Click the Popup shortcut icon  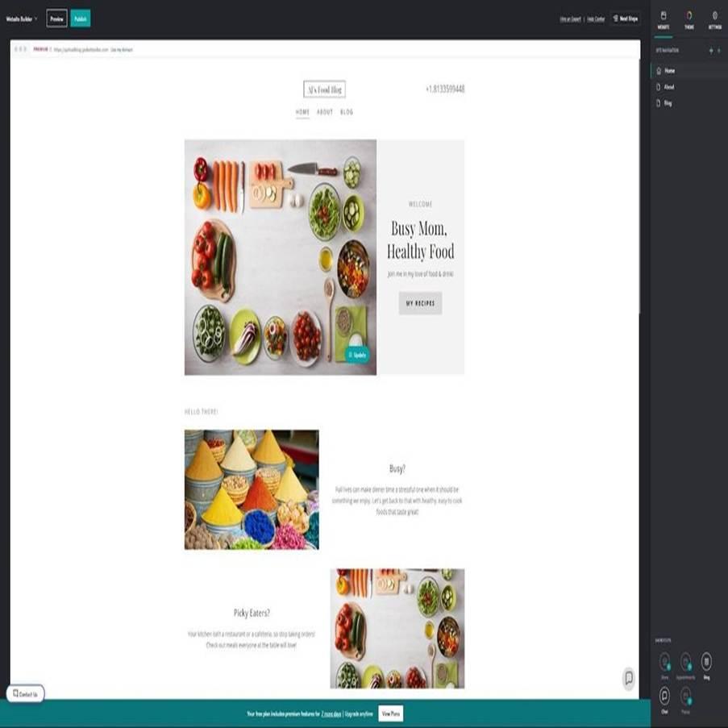tap(685, 697)
